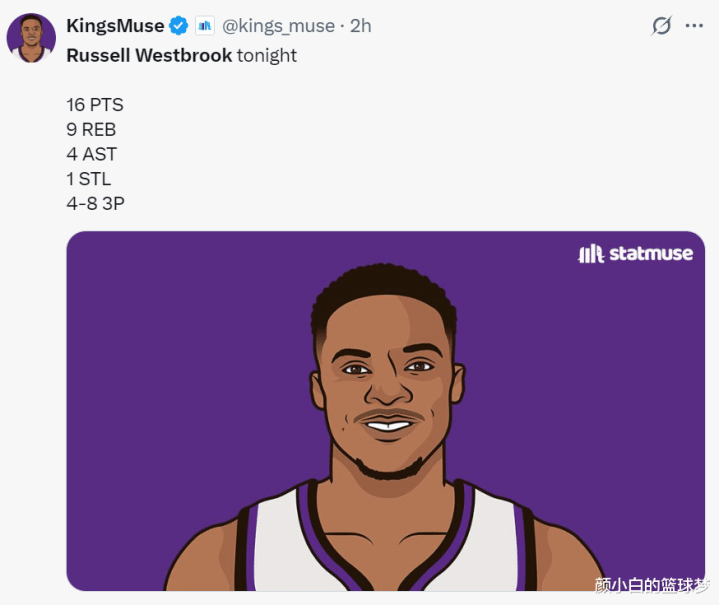Open the three-dot more options menu
The width and height of the screenshot is (719, 605).
(694, 26)
